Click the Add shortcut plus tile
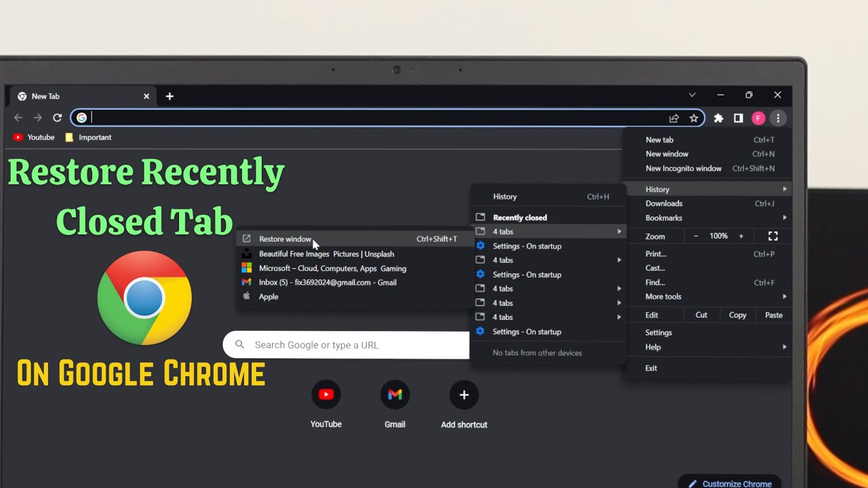Viewport: 868px width, 488px height. pos(464,405)
